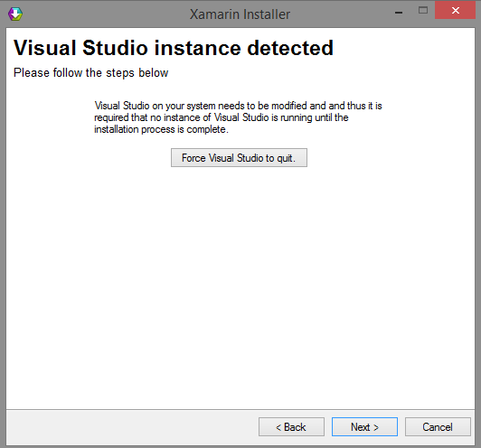Click the line starting 'Visual Studio on your system'

(238, 106)
